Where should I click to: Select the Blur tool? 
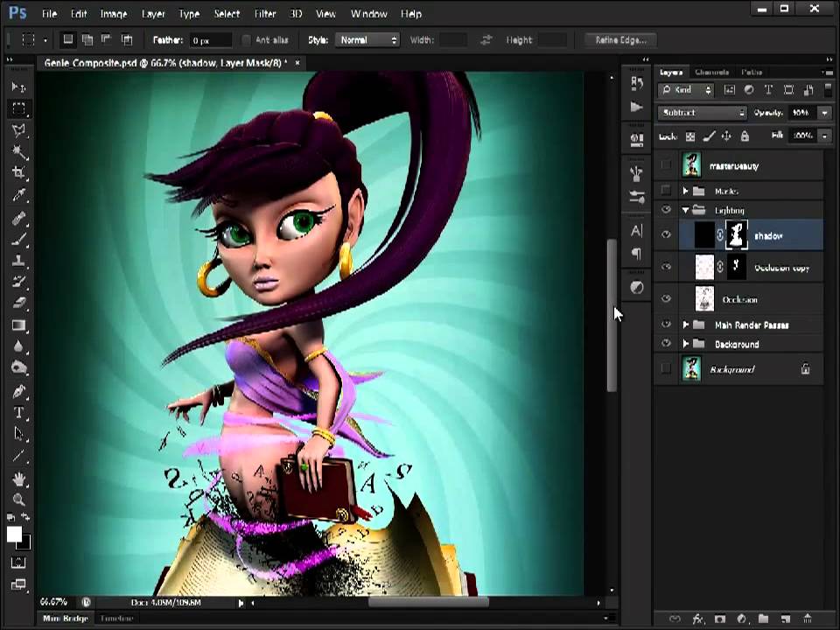(18, 346)
